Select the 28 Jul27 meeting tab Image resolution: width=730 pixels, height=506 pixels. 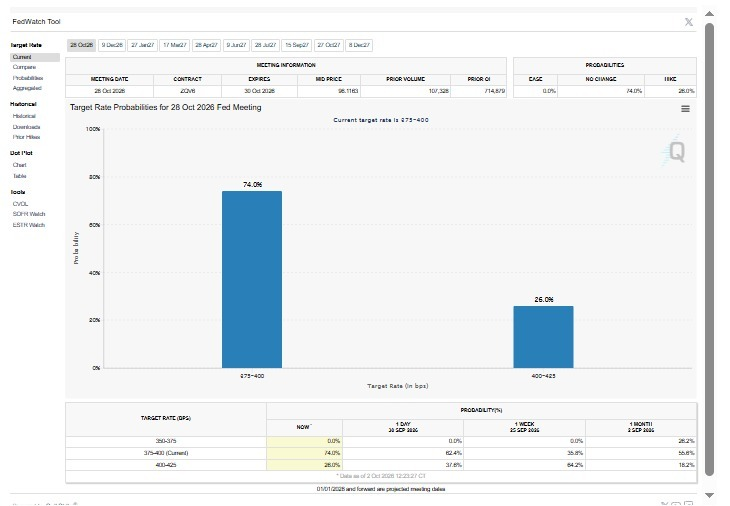point(265,45)
